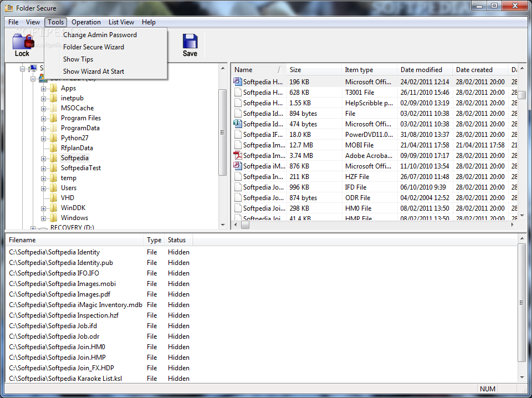Click file icon of the HZF File row
Viewport: 532px width, 398px height.
tap(238, 177)
